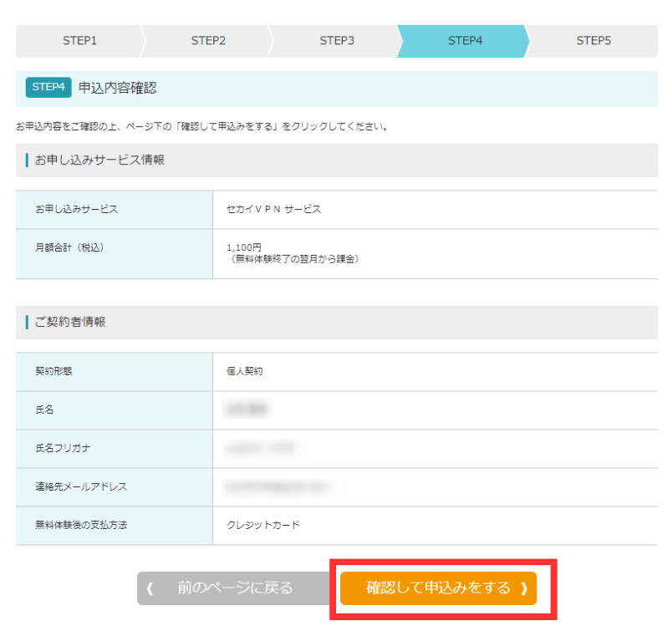672x631 pixels.
Task: Click the 1,100円 monthly total value
Action: pyautogui.click(x=244, y=247)
